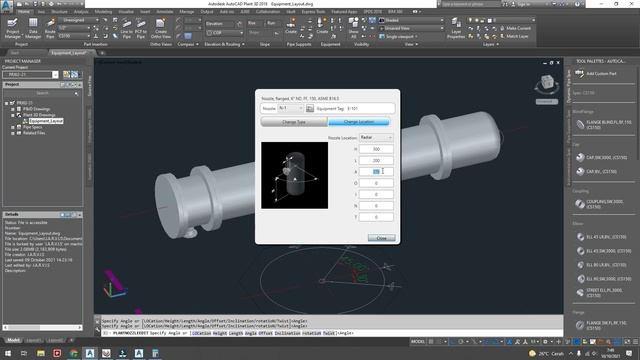This screenshot has width=640, height=360.
Task: Select COUPLING SW 3000 palette item
Action: [600, 204]
